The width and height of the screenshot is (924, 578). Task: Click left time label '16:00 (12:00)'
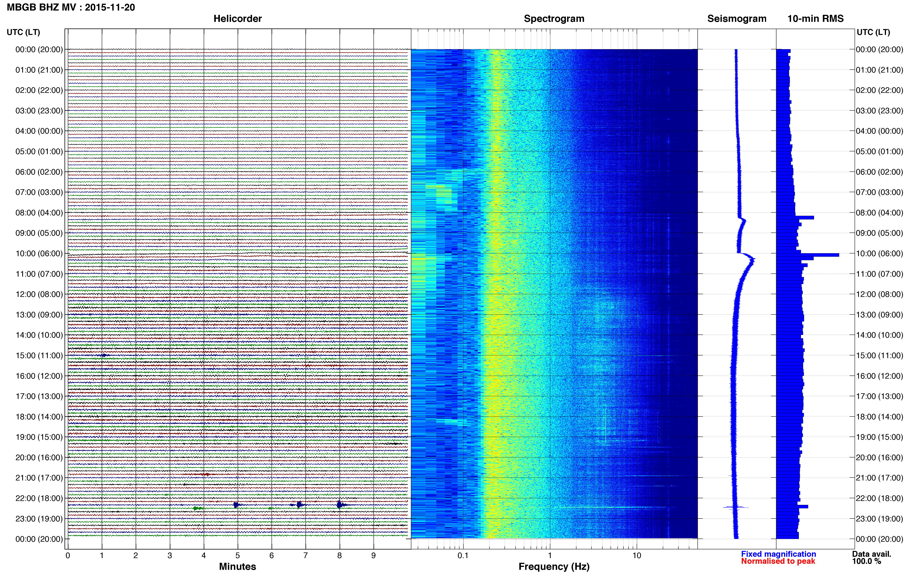tap(39, 376)
